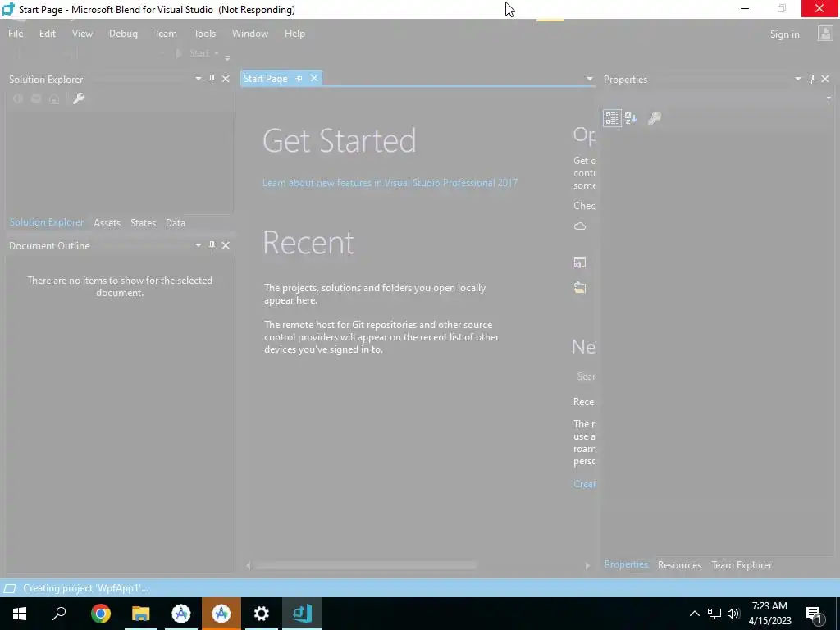
Task: Click Learn about new features in Visual Studio link
Action: 390,183
